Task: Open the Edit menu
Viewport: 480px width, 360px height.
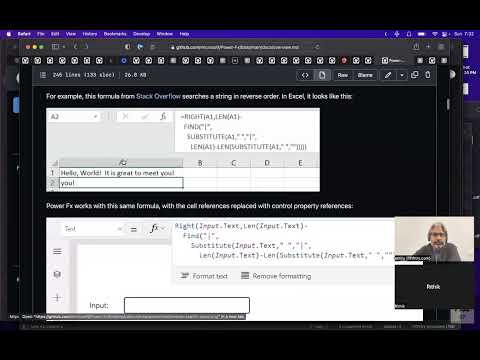Action: pyautogui.click(x=55, y=34)
